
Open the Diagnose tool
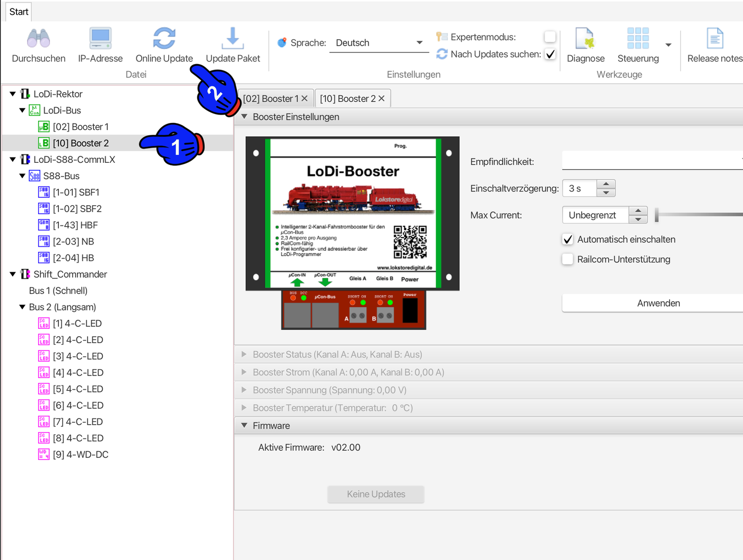(x=585, y=46)
